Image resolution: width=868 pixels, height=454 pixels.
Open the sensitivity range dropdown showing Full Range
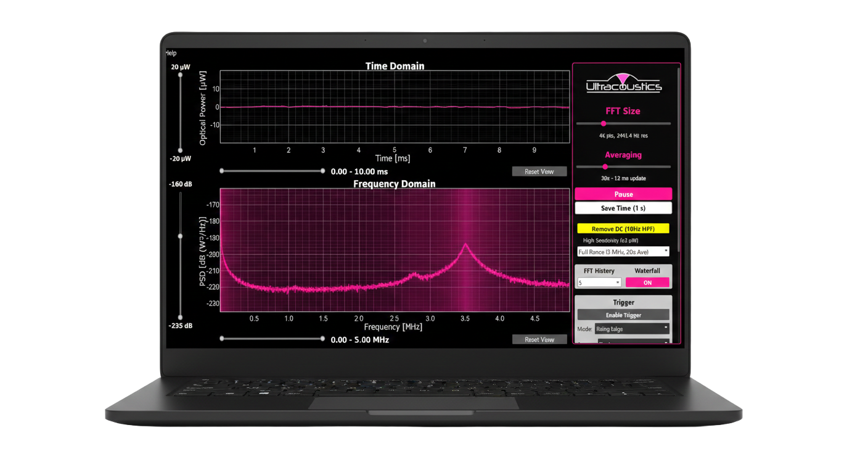point(623,251)
